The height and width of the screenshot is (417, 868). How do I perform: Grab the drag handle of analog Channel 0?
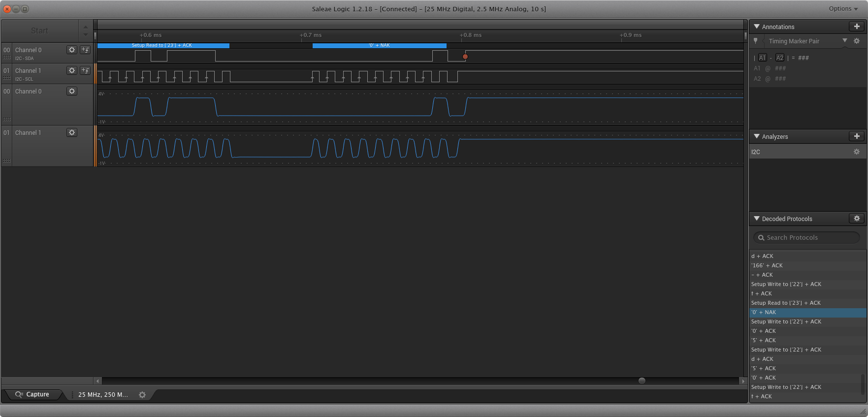[x=7, y=120]
